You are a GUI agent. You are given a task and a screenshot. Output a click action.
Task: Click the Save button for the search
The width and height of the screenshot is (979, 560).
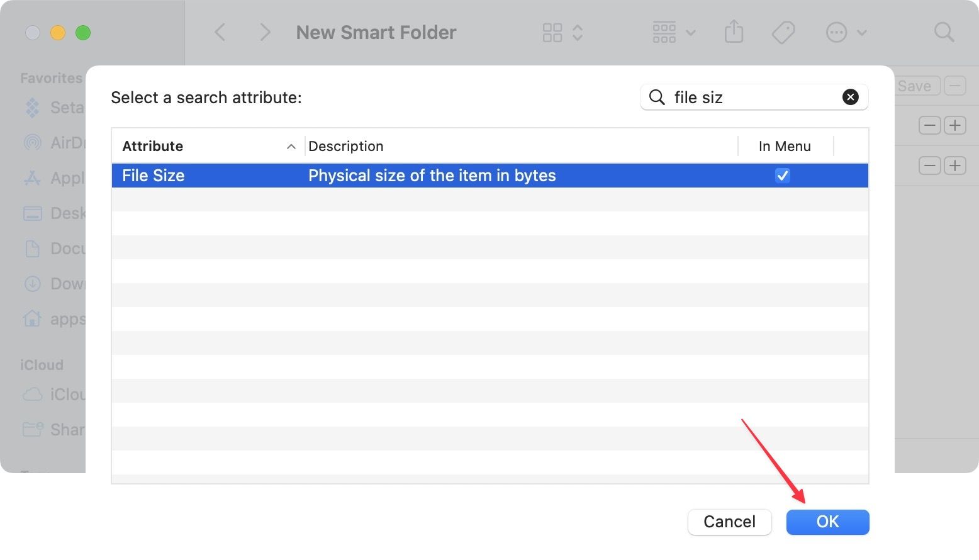(914, 86)
